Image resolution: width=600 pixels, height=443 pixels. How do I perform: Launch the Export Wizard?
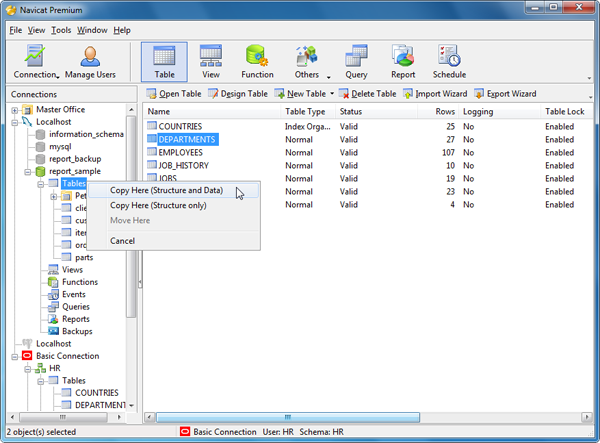[505, 94]
